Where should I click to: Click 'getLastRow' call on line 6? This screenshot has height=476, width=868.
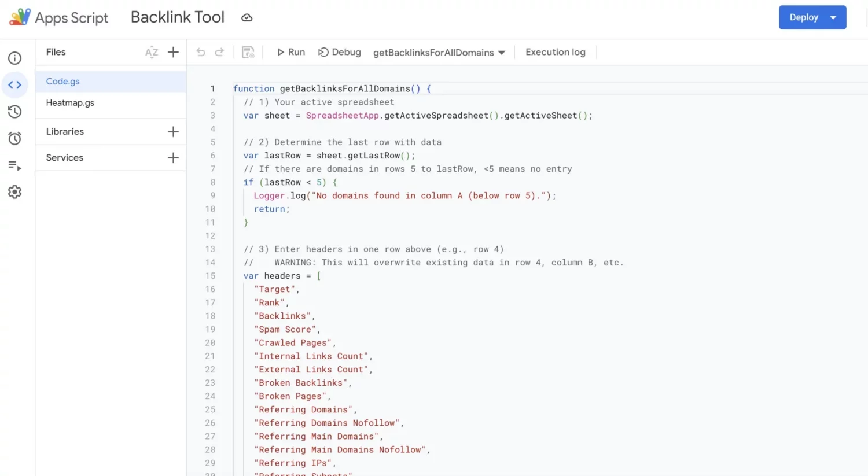click(374, 156)
